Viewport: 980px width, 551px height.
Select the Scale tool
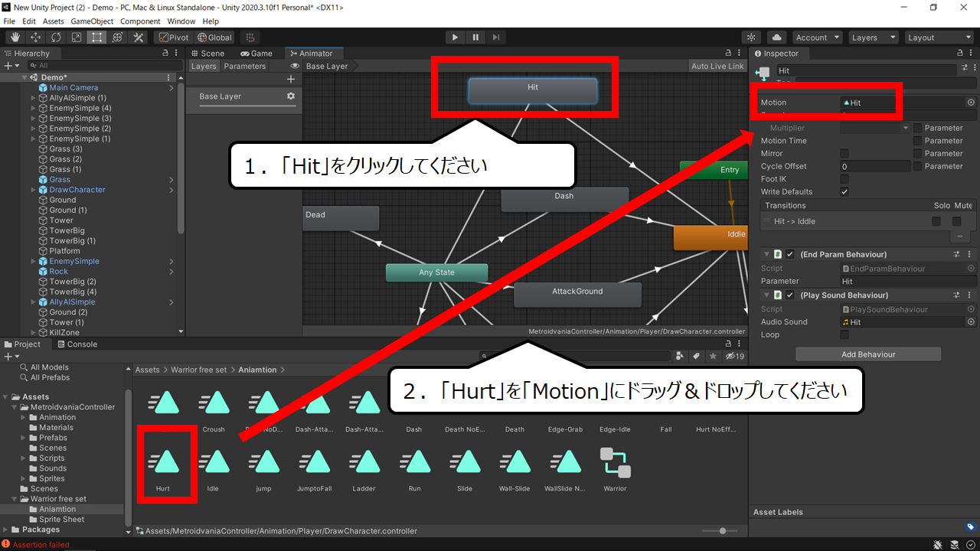coord(77,37)
